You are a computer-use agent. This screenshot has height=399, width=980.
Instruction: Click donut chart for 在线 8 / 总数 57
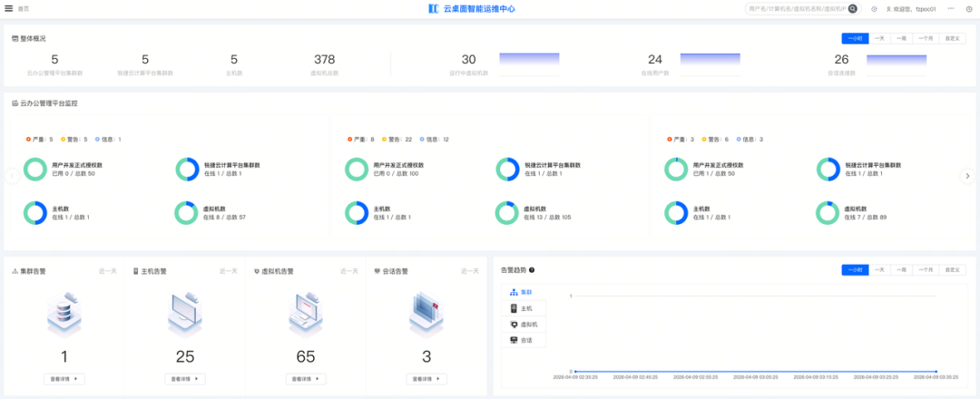tap(186, 213)
